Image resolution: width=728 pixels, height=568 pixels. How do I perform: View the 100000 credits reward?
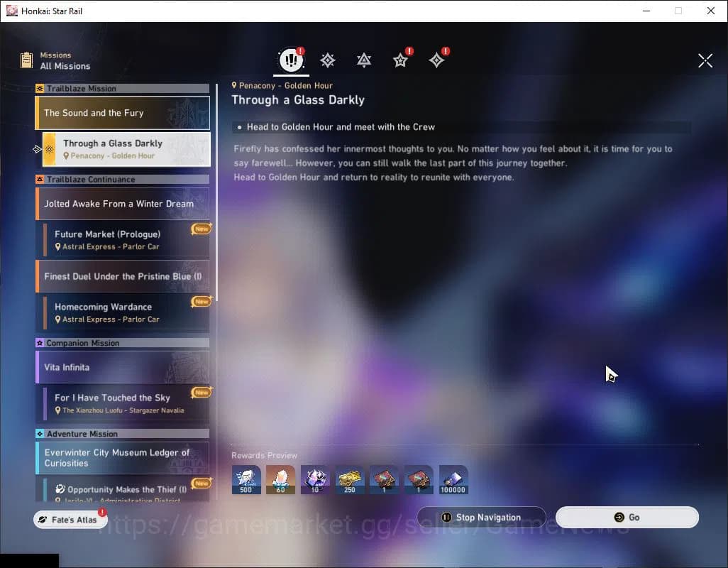coord(453,480)
